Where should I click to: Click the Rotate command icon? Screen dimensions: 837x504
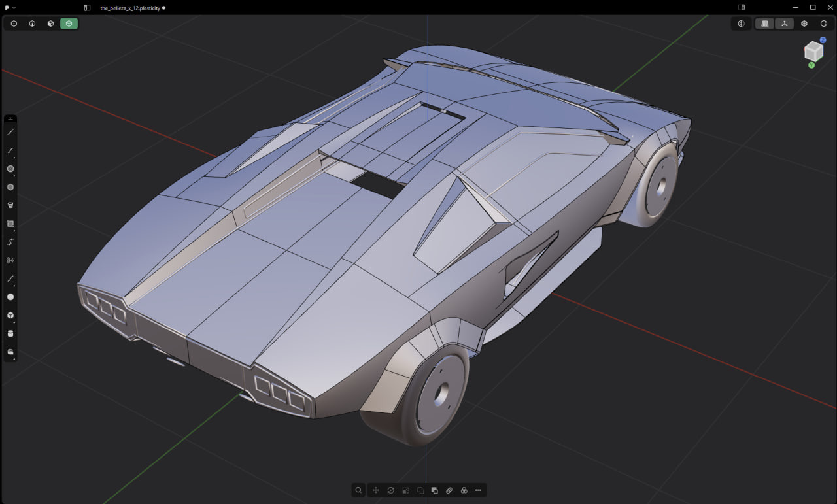[390, 490]
